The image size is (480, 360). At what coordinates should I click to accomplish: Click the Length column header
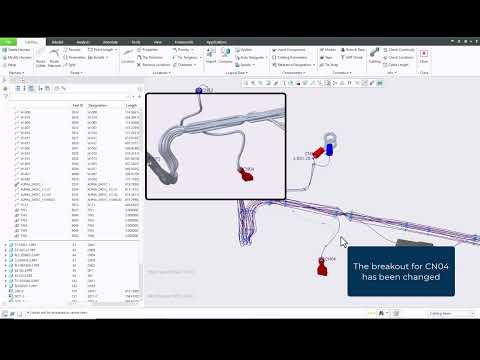coord(131,105)
